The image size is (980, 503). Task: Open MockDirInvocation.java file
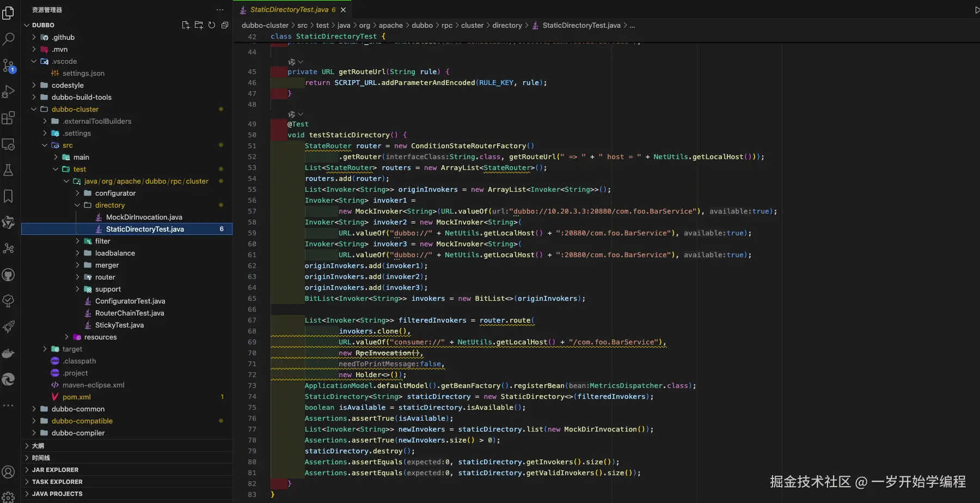pos(144,217)
